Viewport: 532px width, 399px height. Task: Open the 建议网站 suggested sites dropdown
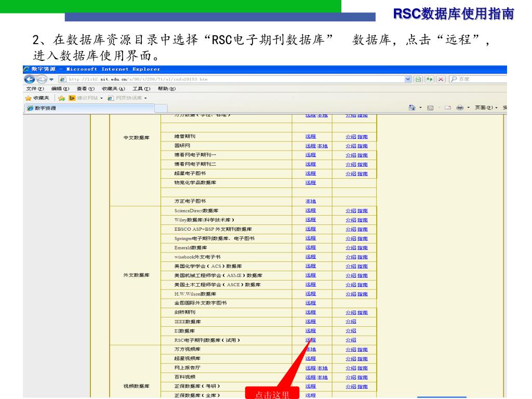pyautogui.click(x=86, y=98)
